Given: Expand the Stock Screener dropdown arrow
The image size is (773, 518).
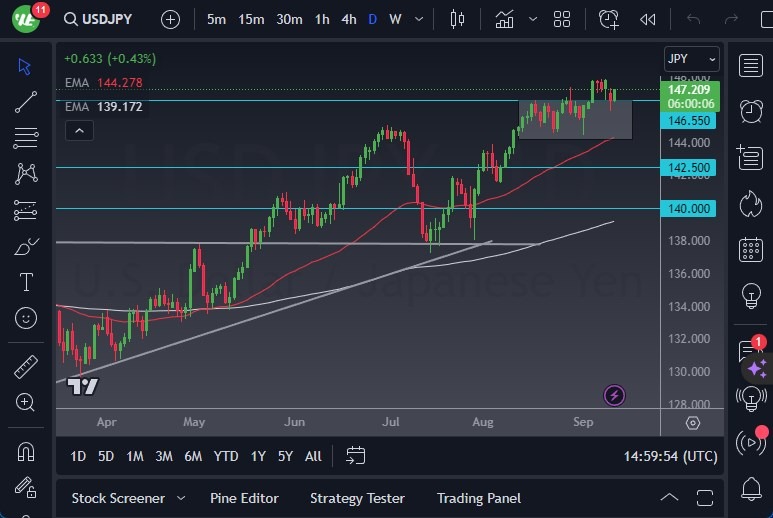Looking at the screenshot, I should pos(181,498).
